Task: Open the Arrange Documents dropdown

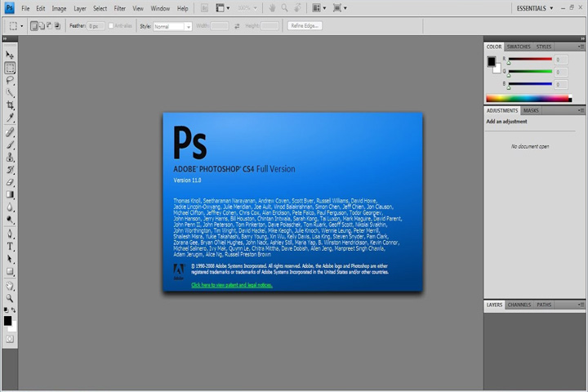Action: point(319,8)
